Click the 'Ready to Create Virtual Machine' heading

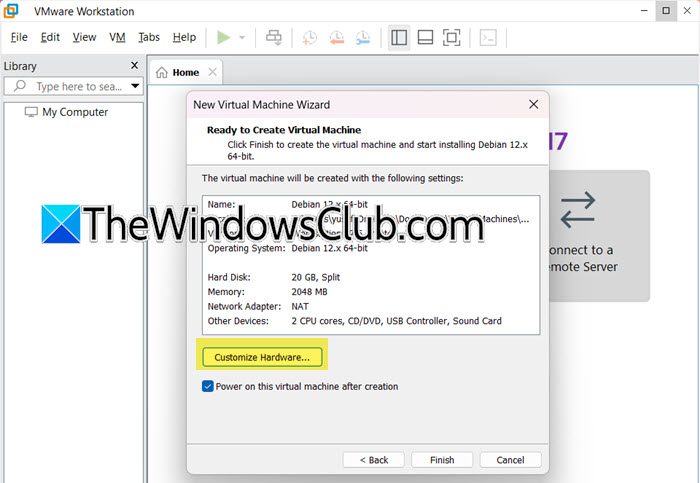tap(284, 130)
